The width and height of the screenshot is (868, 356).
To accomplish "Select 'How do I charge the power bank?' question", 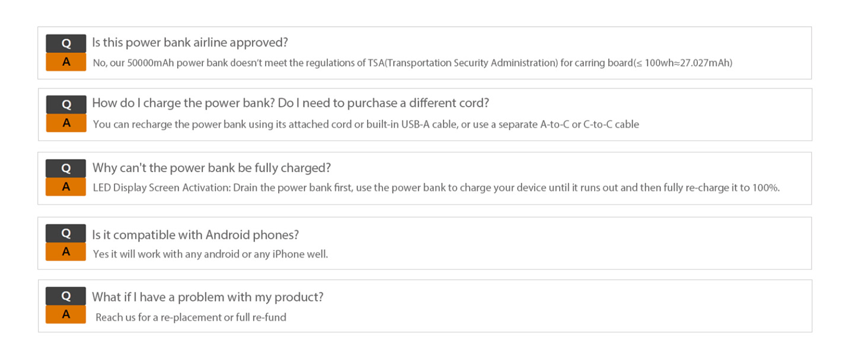I will point(291,103).
